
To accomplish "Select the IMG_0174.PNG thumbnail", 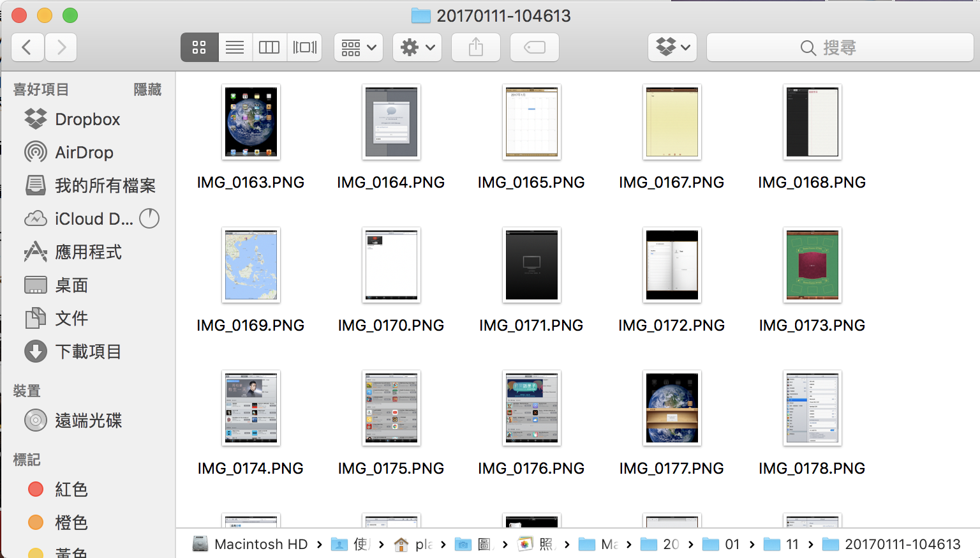I will [x=251, y=408].
